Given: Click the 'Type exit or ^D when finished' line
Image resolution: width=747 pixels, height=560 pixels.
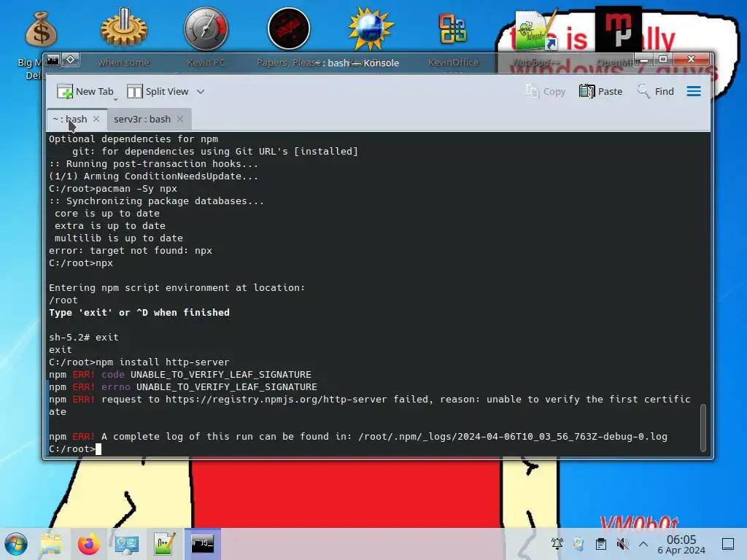Looking at the screenshot, I should [139, 313].
